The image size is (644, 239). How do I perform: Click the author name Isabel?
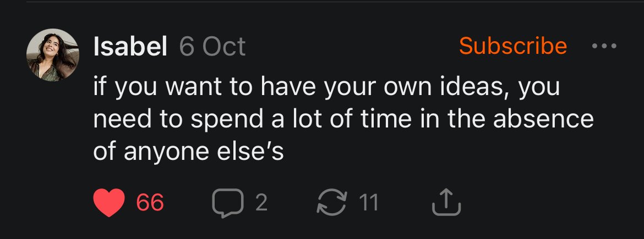(x=130, y=47)
